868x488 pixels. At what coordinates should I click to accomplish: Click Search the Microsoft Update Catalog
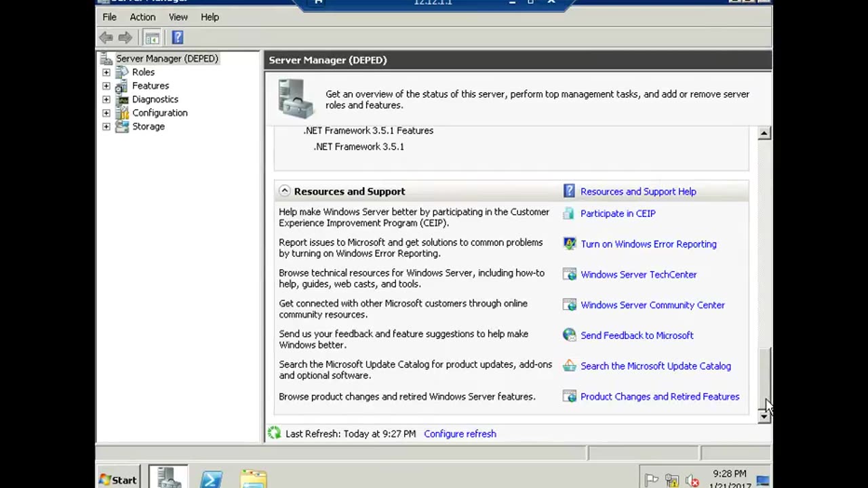[x=656, y=366]
